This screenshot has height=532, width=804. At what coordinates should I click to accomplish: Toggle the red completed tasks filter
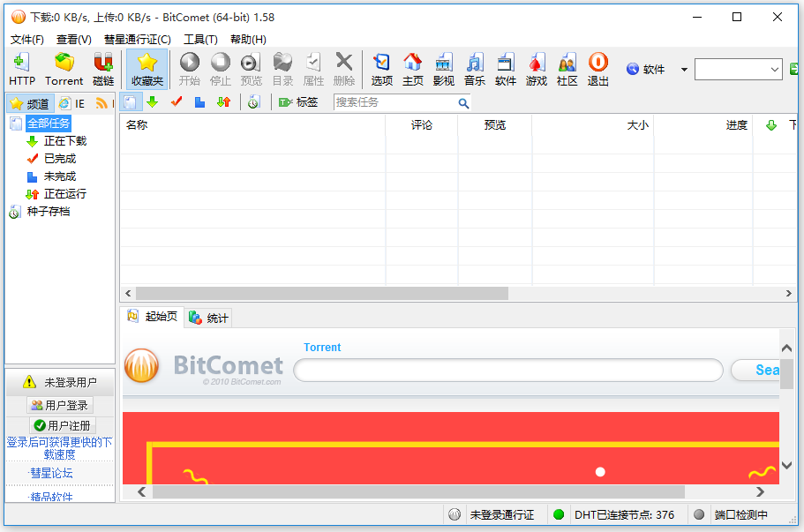click(x=174, y=101)
